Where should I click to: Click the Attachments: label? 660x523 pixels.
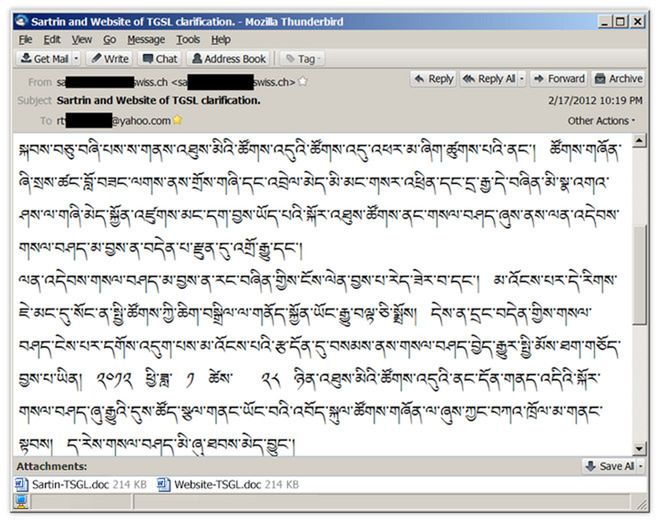pyautogui.click(x=52, y=466)
